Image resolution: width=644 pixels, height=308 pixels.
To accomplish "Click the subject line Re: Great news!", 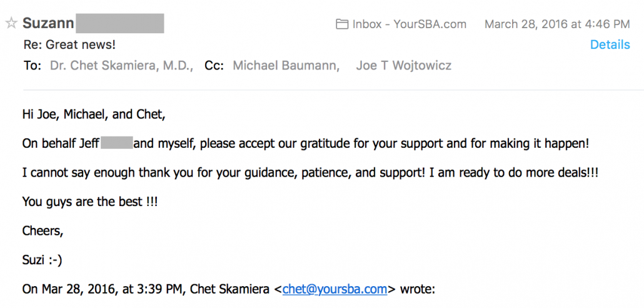I will pyautogui.click(x=69, y=44).
